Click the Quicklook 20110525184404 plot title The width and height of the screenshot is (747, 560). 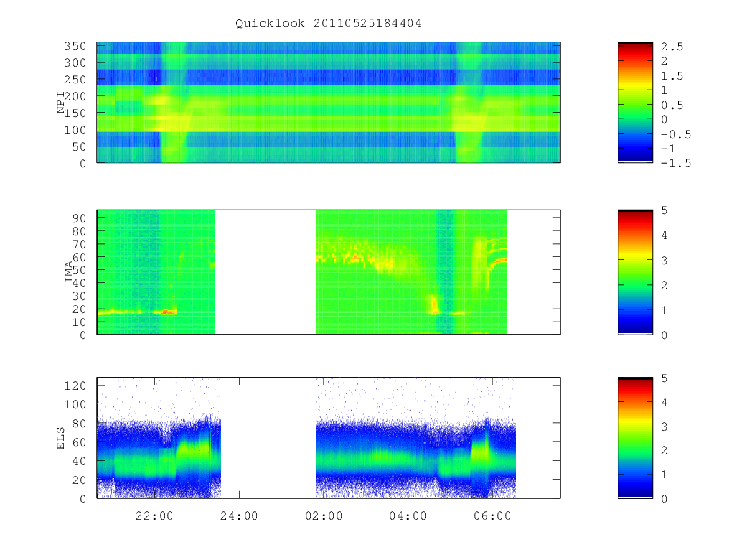(329, 24)
